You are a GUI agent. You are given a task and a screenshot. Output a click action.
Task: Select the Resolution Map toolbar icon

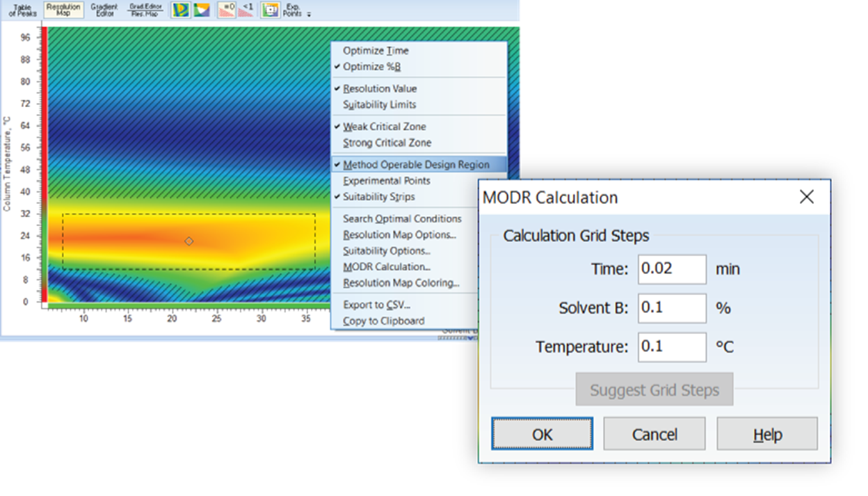pos(63,10)
